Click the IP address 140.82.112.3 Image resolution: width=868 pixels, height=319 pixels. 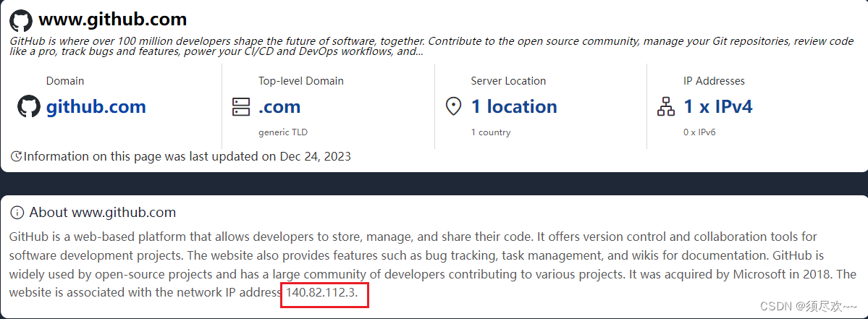pos(321,292)
